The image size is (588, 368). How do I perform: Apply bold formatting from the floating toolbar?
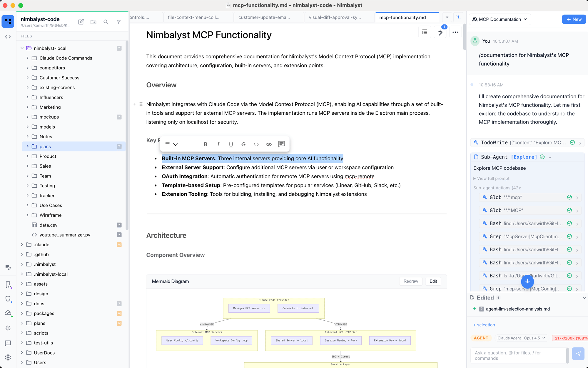(x=206, y=144)
